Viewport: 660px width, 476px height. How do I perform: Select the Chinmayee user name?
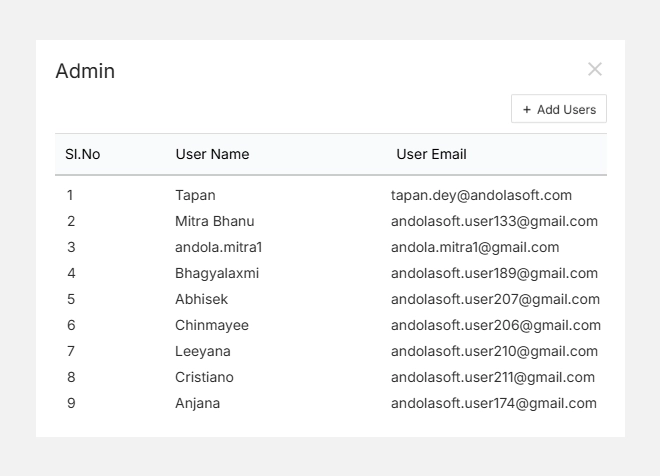pyautogui.click(x=212, y=325)
